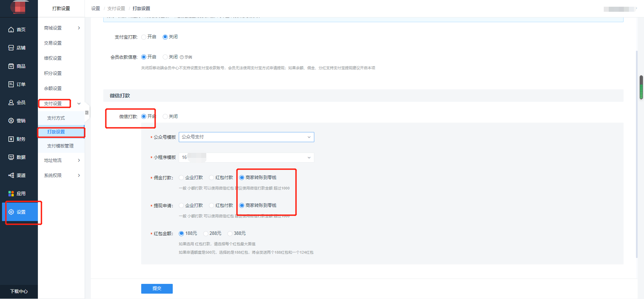Open the 支付模板管理 menu item

pyautogui.click(x=60, y=146)
